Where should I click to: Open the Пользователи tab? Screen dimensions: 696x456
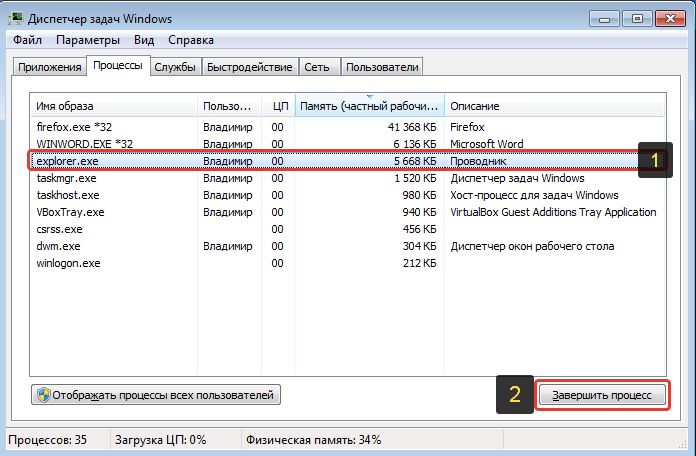tap(382, 67)
